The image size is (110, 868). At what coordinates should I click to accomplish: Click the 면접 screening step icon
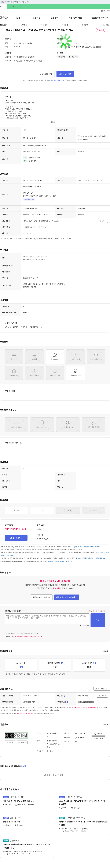coord(42,510)
